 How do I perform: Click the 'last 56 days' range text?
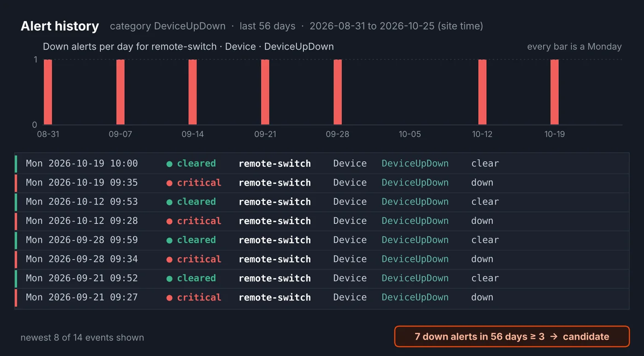[x=268, y=26]
